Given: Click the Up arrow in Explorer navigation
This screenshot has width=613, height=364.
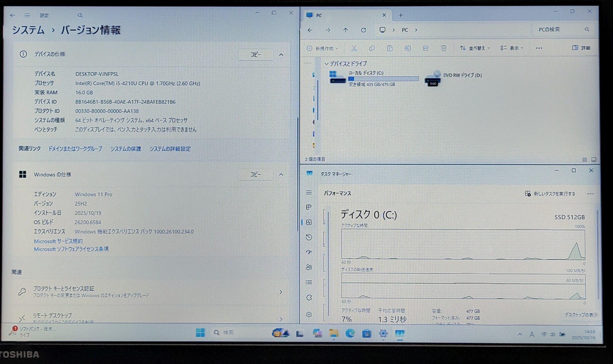Looking at the screenshot, I should pos(346,30).
